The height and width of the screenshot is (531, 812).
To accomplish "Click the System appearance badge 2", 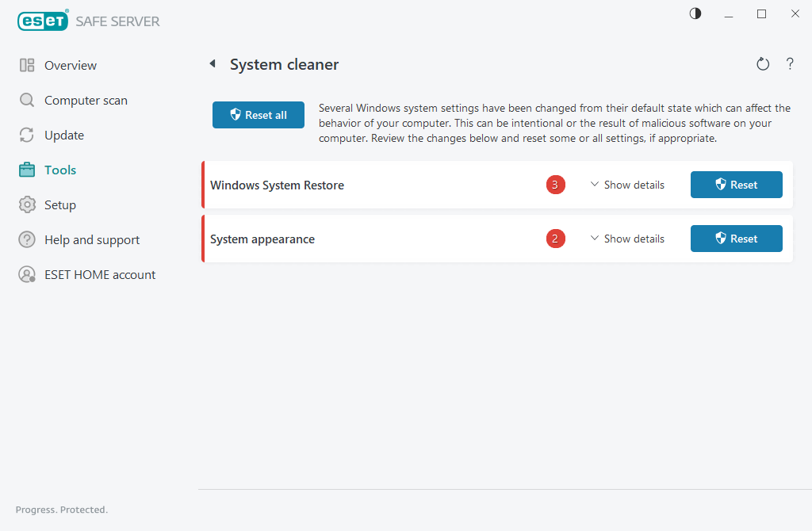I will pos(555,239).
